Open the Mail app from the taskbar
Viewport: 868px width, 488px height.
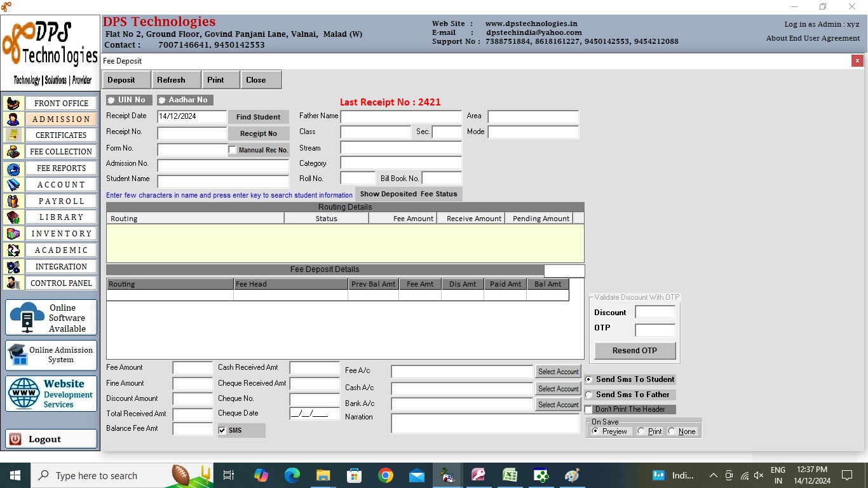tap(417, 475)
